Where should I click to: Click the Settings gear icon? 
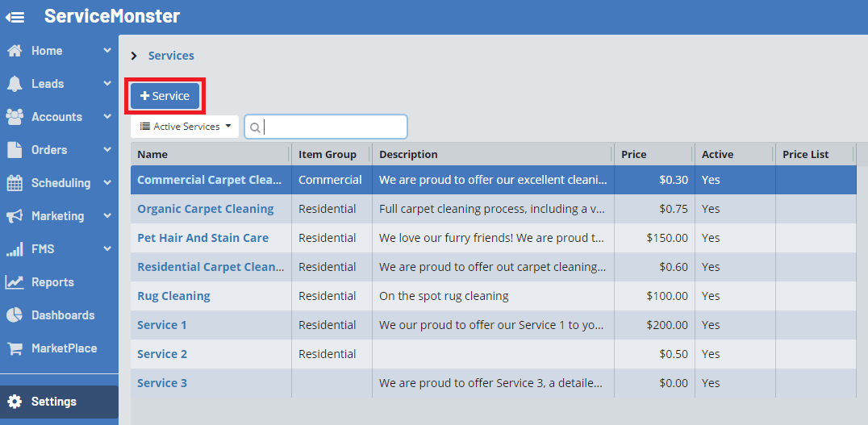point(15,402)
